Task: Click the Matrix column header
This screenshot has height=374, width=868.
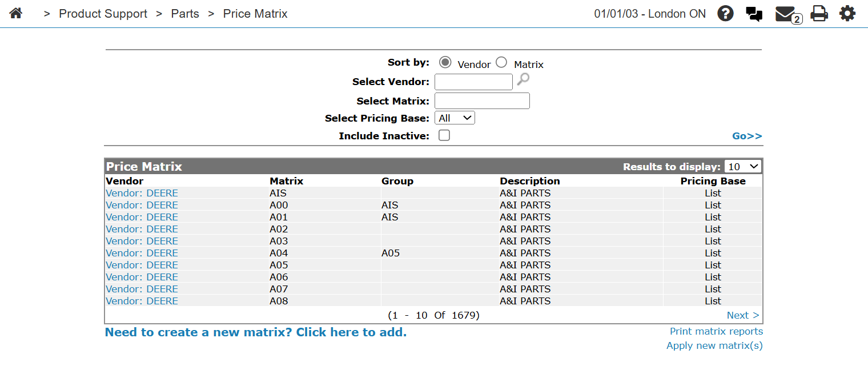Action: tap(286, 181)
